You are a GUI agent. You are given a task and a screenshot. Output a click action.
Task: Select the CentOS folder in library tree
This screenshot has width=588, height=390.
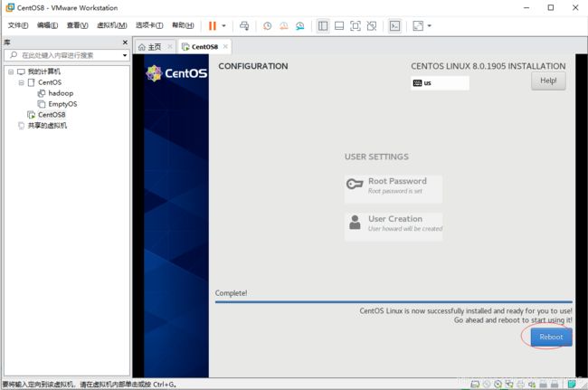50,82
